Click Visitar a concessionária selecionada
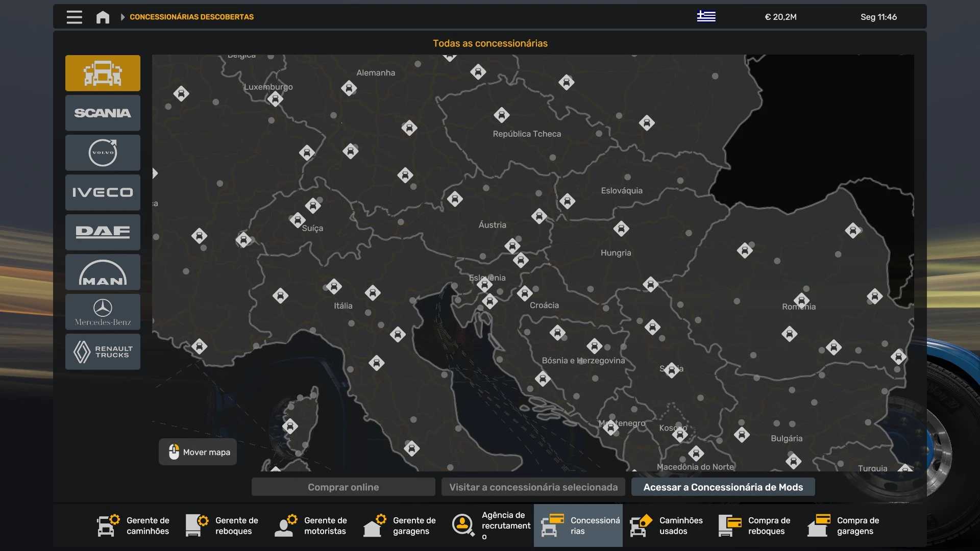Screen dimensions: 980x551 point(533,487)
